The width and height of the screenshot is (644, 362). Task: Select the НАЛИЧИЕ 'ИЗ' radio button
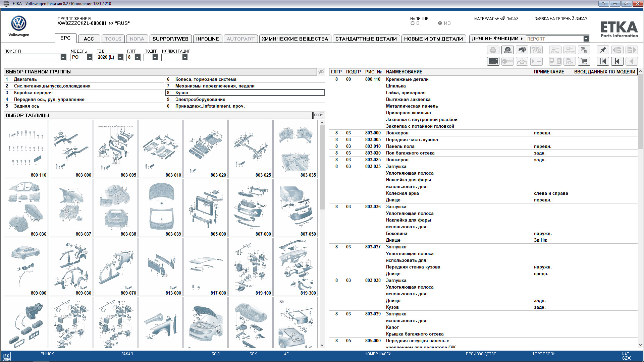[x=440, y=23]
